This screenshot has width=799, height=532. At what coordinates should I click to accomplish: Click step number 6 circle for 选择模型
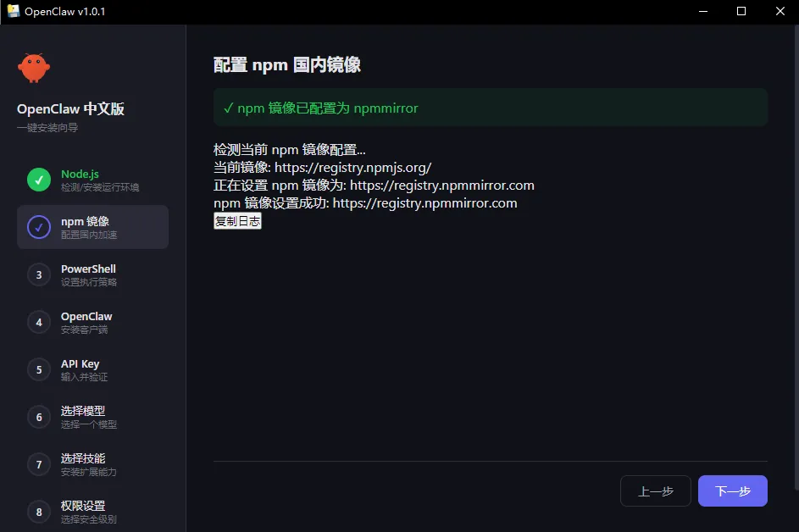[x=39, y=417]
